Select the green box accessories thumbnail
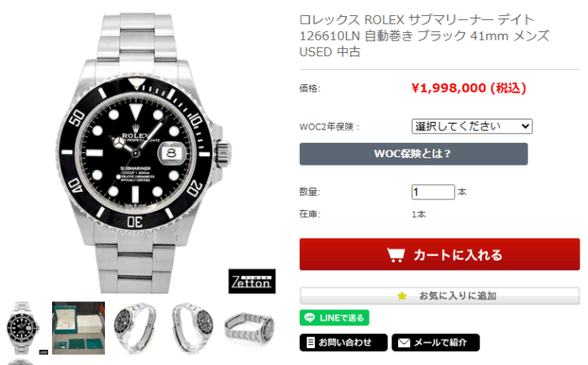This screenshot has height=365, width=588. coord(78,328)
